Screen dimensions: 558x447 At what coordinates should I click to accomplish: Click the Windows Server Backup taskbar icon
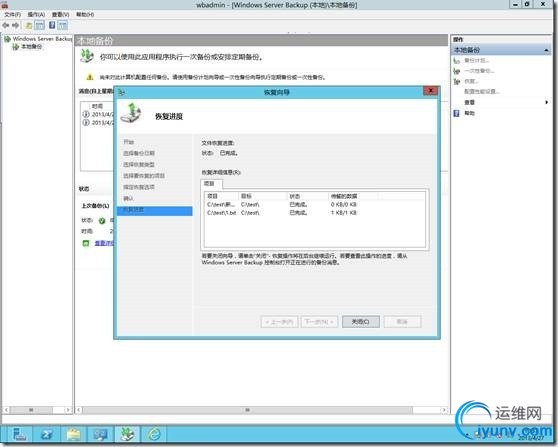127,434
